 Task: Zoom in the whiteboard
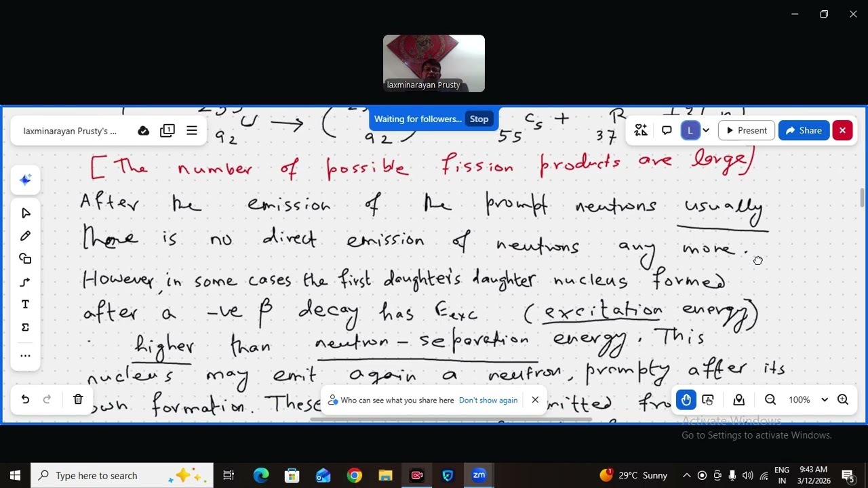tap(843, 400)
